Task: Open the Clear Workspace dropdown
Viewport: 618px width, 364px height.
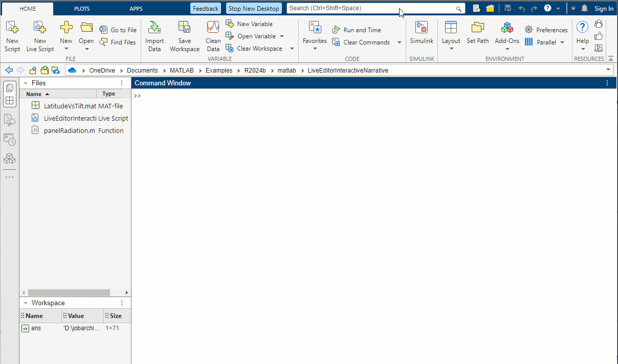Action: (x=292, y=48)
